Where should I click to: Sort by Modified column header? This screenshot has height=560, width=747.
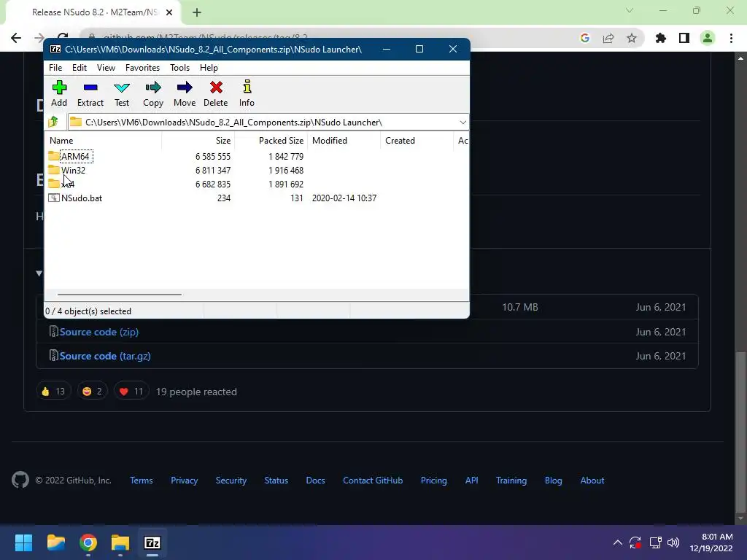pyautogui.click(x=344, y=141)
